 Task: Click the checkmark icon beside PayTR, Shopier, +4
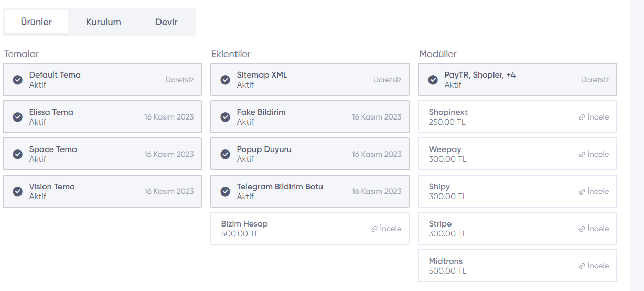[433, 80]
